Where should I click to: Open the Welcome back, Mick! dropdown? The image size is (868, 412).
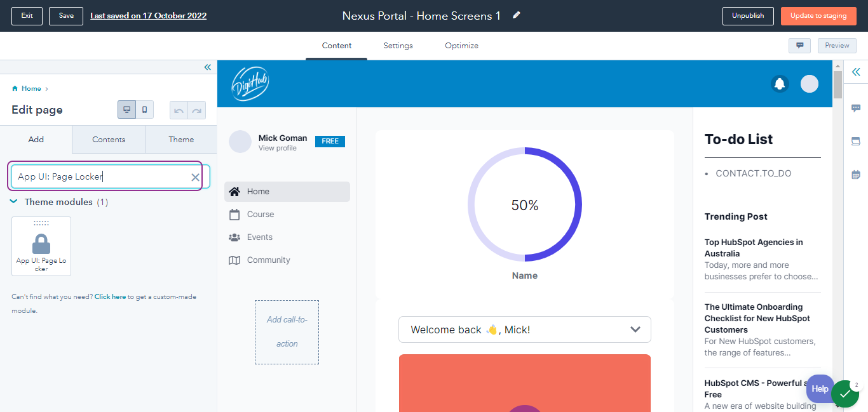coord(525,329)
